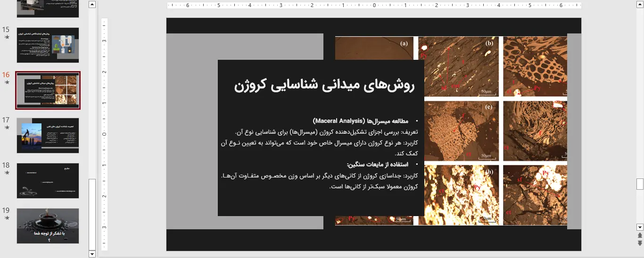Click the animation star under slide 18
644x258 pixels.
coord(7,172)
